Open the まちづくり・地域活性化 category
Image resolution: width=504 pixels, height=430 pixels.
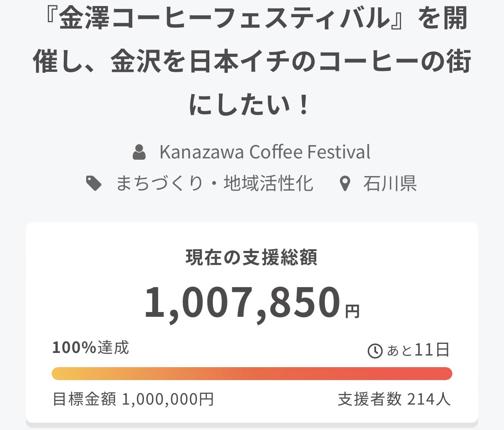coord(215,184)
